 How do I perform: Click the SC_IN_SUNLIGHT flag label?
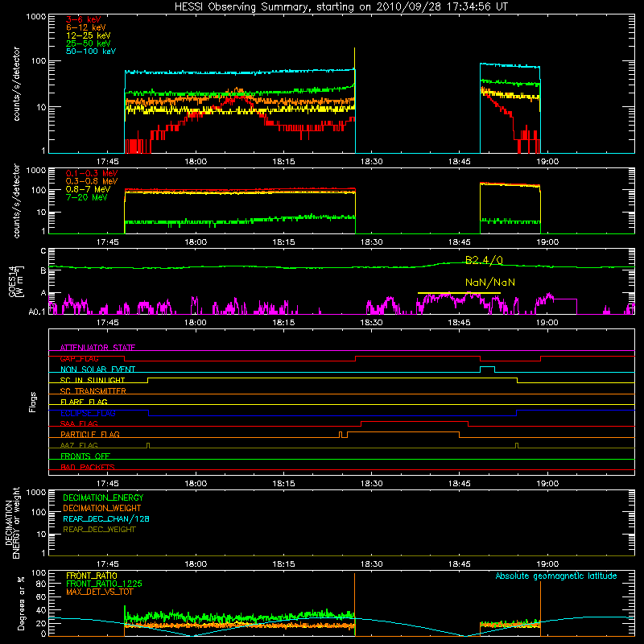(93, 380)
